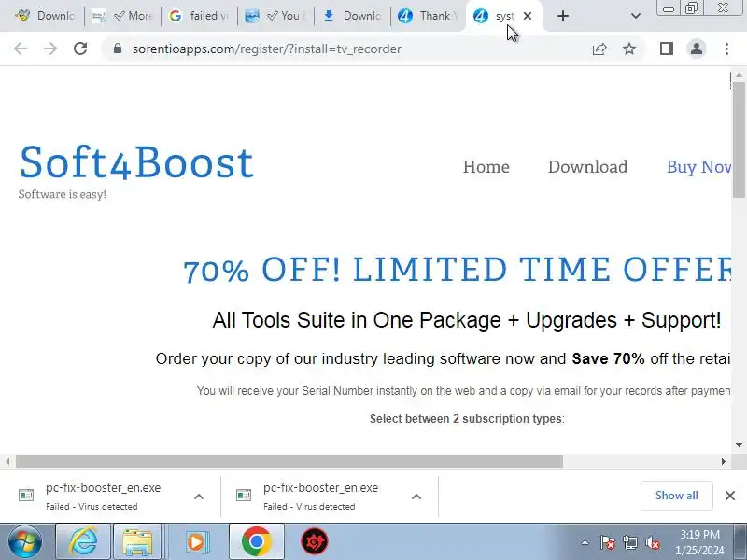Open Windows Explorer folder from taskbar
Viewport: 747px width, 560px height.
(x=137, y=541)
